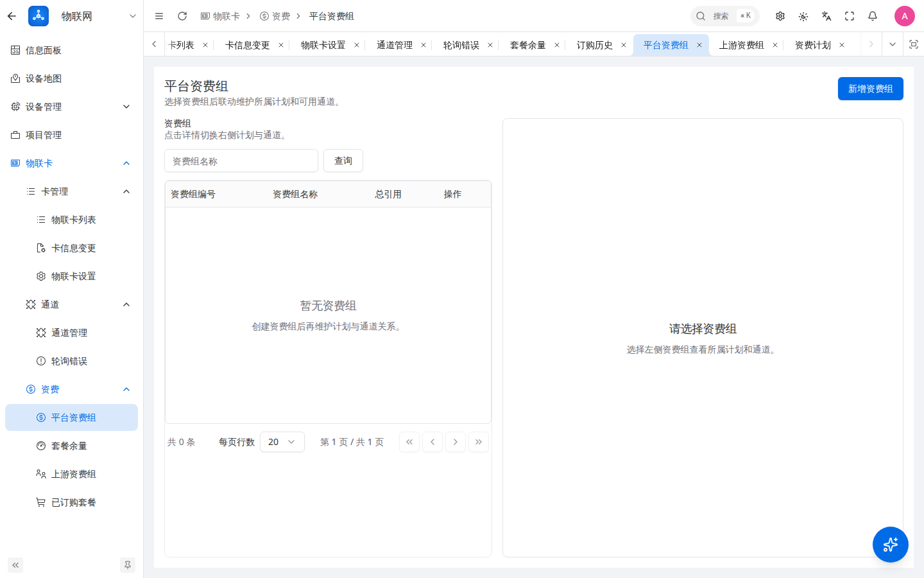The width and height of the screenshot is (924, 578).
Task: Go to next page button
Action: click(456, 442)
